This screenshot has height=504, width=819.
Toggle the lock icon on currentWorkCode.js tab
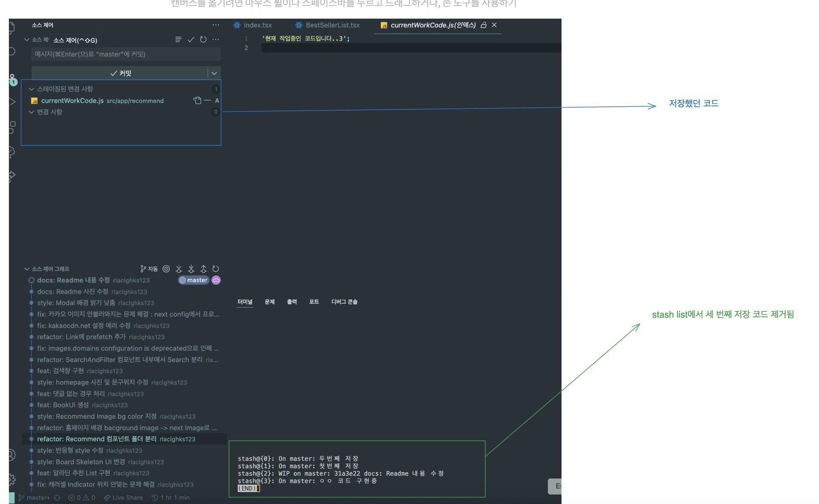(x=483, y=25)
